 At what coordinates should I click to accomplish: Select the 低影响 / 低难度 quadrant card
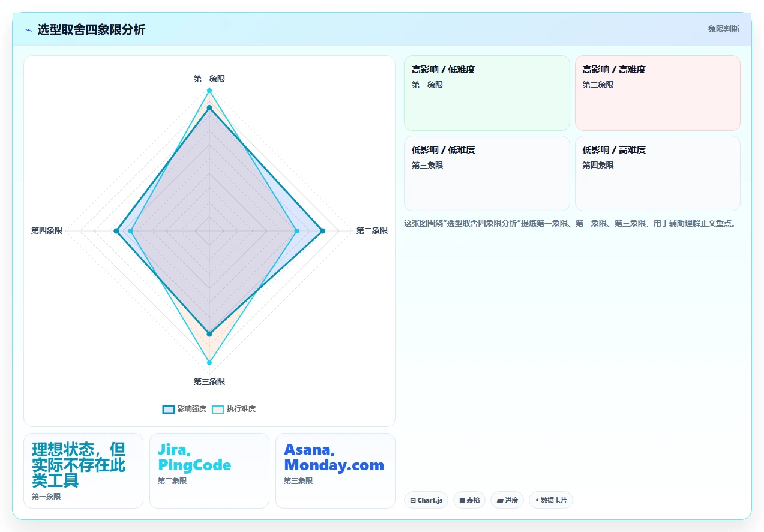487,173
